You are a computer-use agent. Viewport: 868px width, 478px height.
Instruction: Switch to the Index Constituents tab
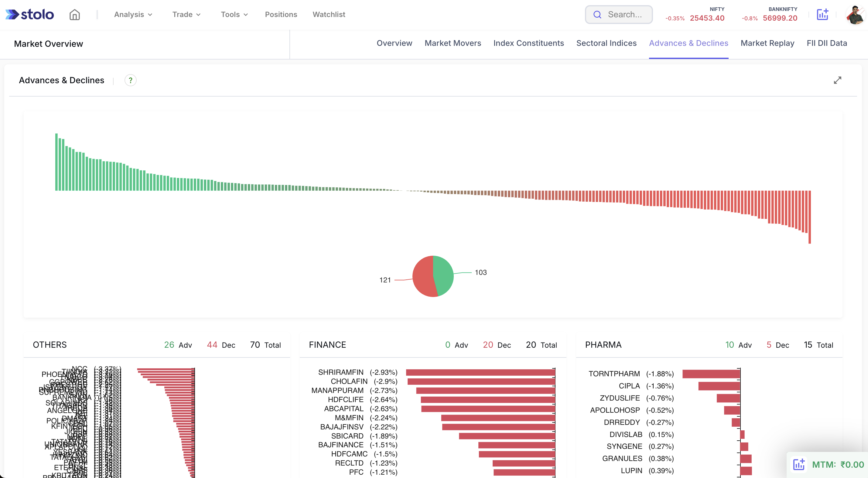(528, 43)
